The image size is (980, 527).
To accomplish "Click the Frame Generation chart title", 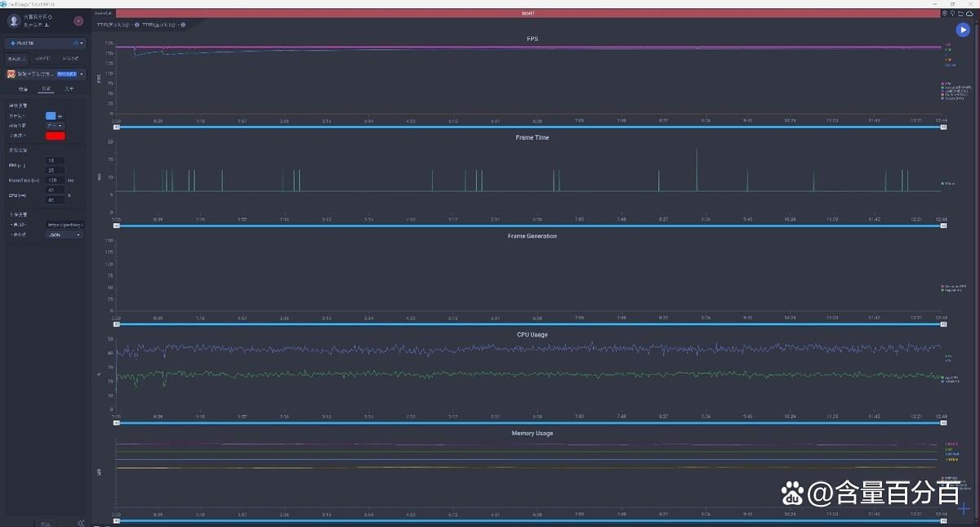I will tap(532, 236).
